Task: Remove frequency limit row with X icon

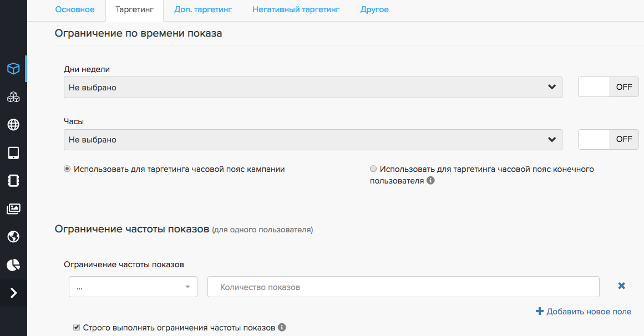Action: pyautogui.click(x=621, y=286)
